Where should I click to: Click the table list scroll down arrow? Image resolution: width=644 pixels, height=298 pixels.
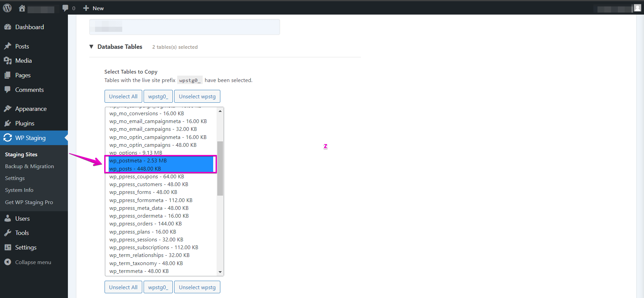tap(220, 272)
